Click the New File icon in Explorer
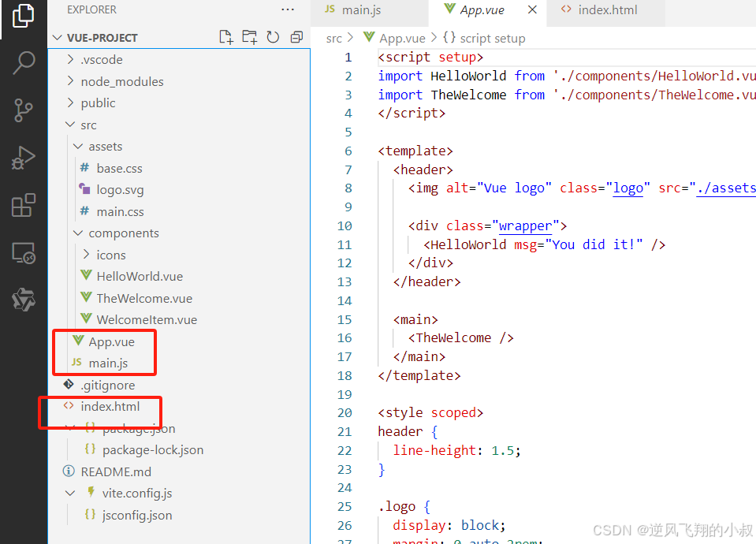This screenshot has height=544, width=756. [226, 37]
